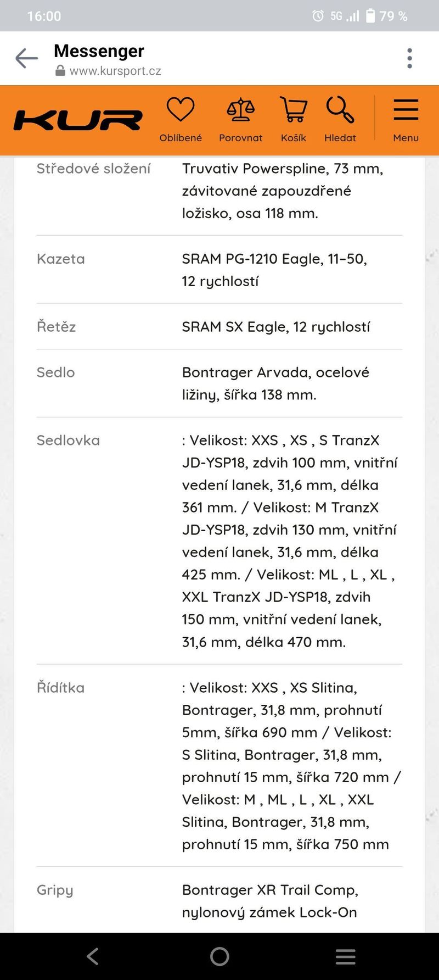439x980 pixels.
Task: Tap the lock icon beside URL
Action: (x=60, y=71)
